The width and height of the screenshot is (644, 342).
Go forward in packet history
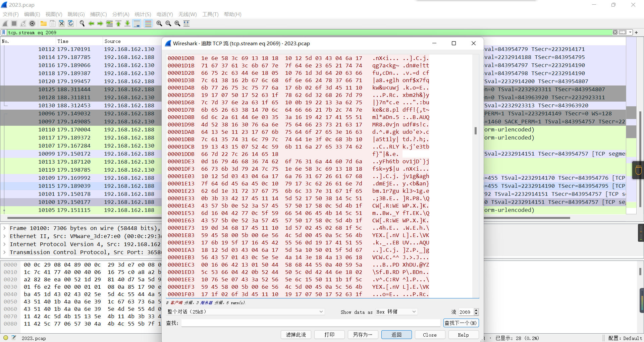100,23
